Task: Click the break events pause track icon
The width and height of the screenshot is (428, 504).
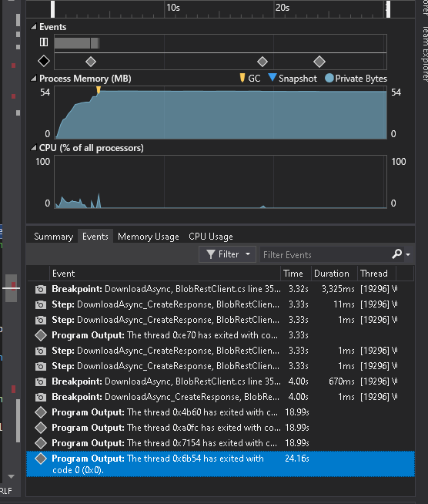Action: (x=44, y=42)
